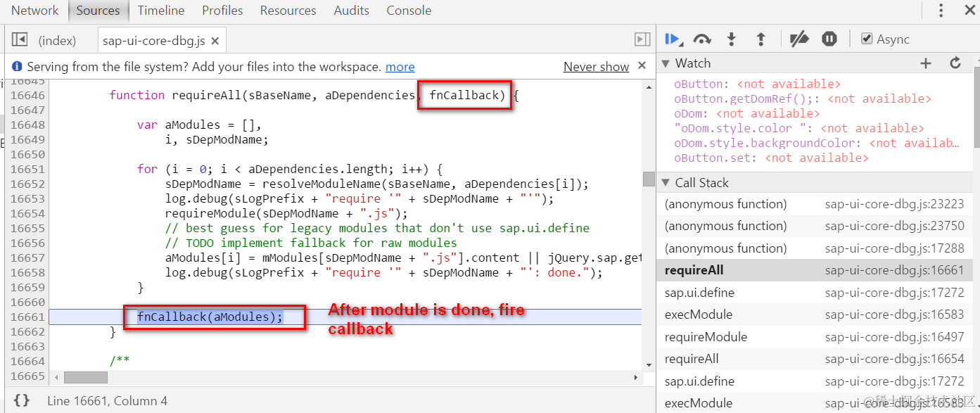The image size is (980, 413).
Task: Add a watch expression
Action: point(926,63)
